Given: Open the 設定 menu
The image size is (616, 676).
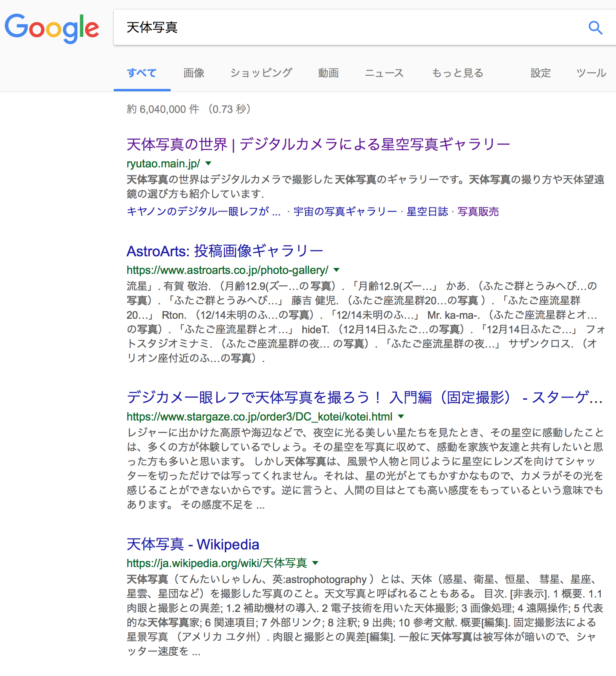Looking at the screenshot, I should (541, 73).
